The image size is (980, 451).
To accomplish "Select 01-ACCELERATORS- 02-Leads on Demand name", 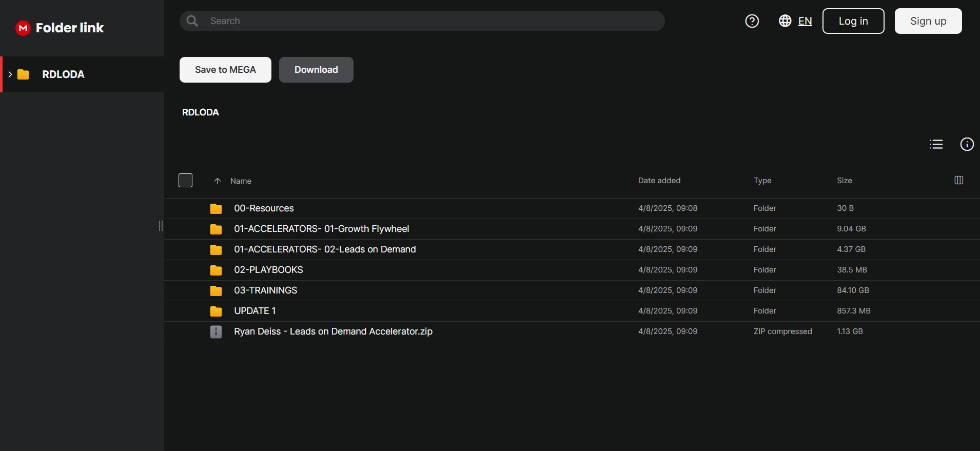I will coord(325,249).
